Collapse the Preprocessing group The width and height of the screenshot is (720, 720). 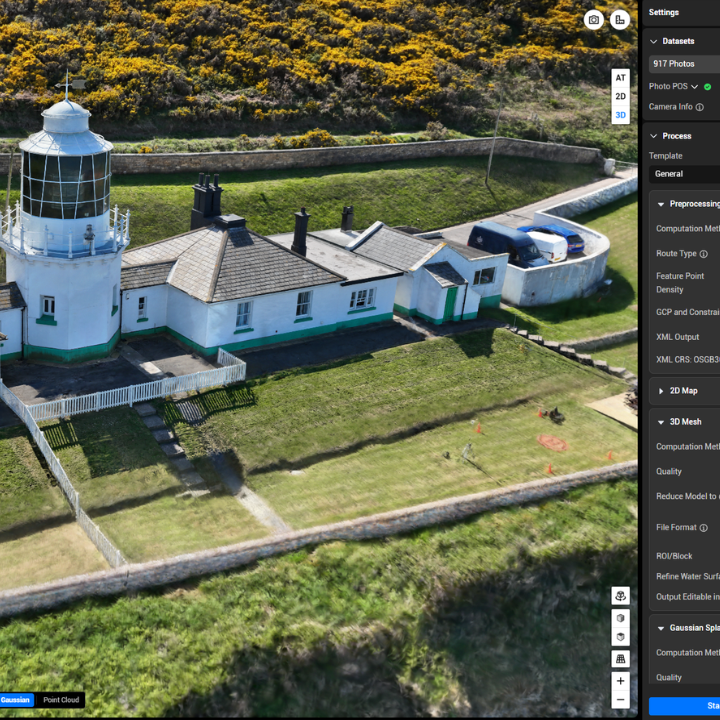click(x=661, y=204)
